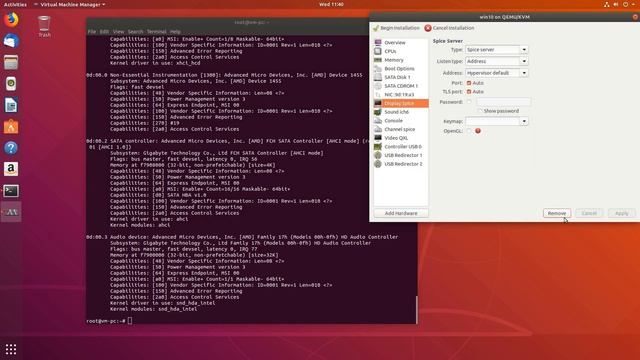Select Virtual Machine Manager dock icon
Screen dimensions: 640x360
(11, 212)
